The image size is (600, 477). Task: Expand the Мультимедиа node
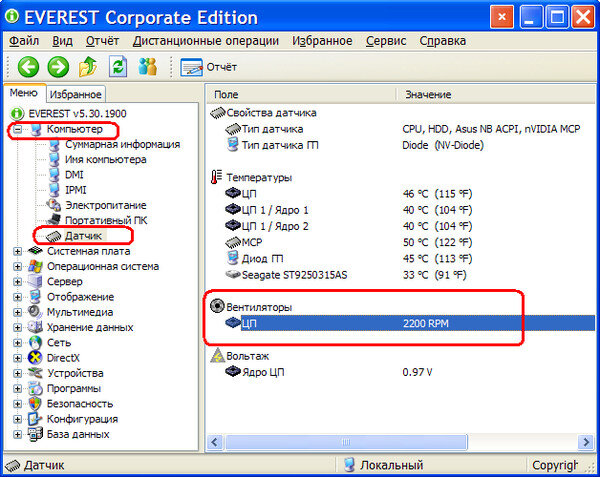click(17, 312)
